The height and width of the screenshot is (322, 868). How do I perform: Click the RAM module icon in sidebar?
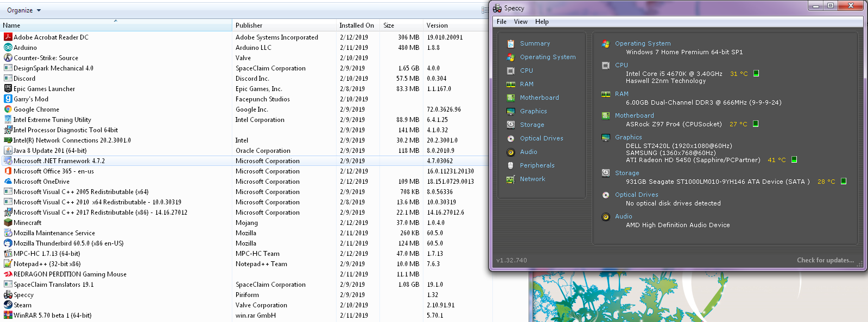pyautogui.click(x=510, y=84)
